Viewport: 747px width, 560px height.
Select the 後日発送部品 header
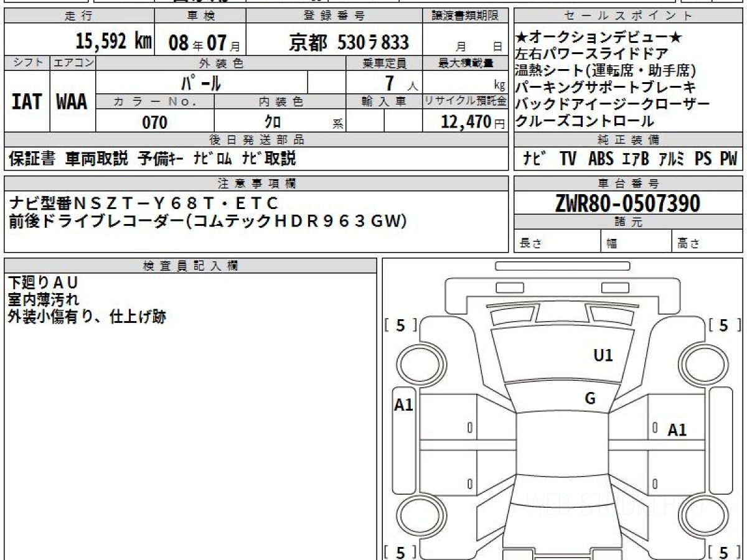(x=256, y=141)
